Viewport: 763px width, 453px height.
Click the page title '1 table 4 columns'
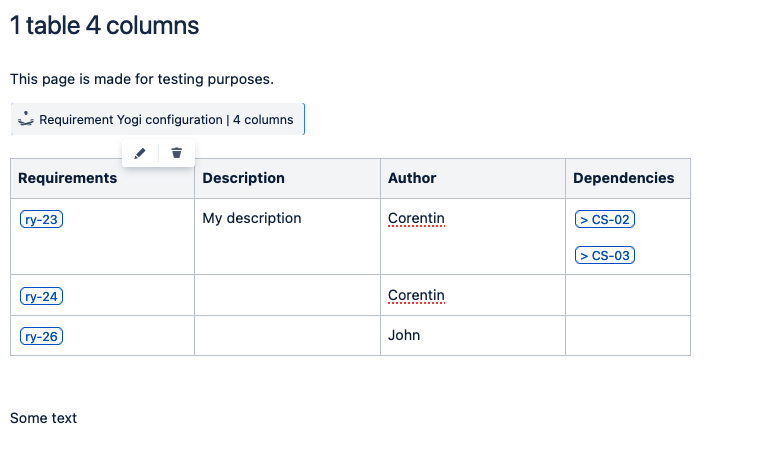[x=105, y=26]
